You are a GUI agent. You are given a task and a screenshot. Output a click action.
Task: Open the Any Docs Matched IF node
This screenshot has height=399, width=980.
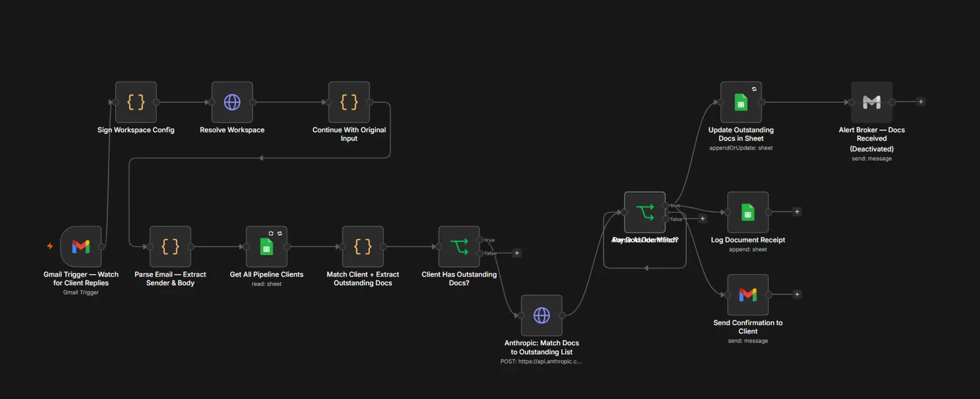(x=645, y=212)
